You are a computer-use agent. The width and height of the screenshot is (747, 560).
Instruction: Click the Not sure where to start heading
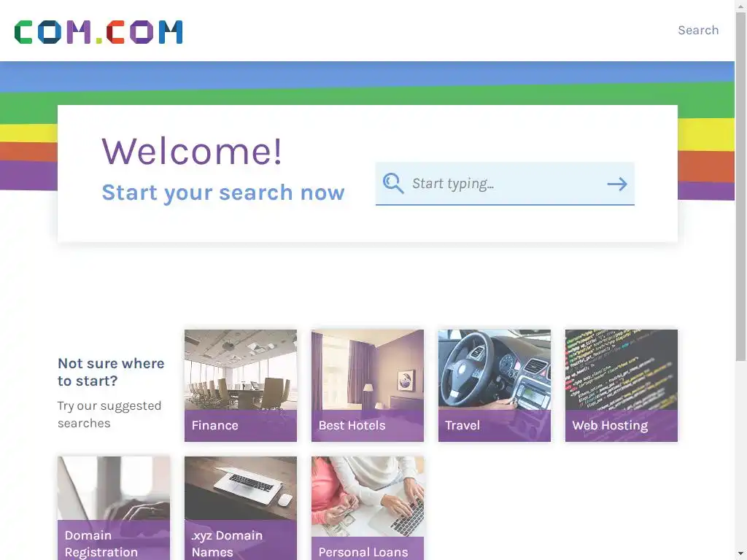click(x=111, y=372)
